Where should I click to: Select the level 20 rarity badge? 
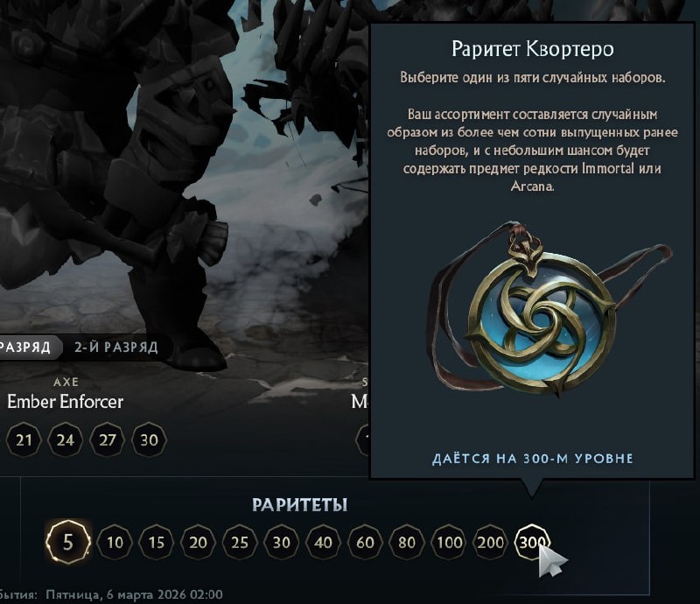[x=199, y=543]
